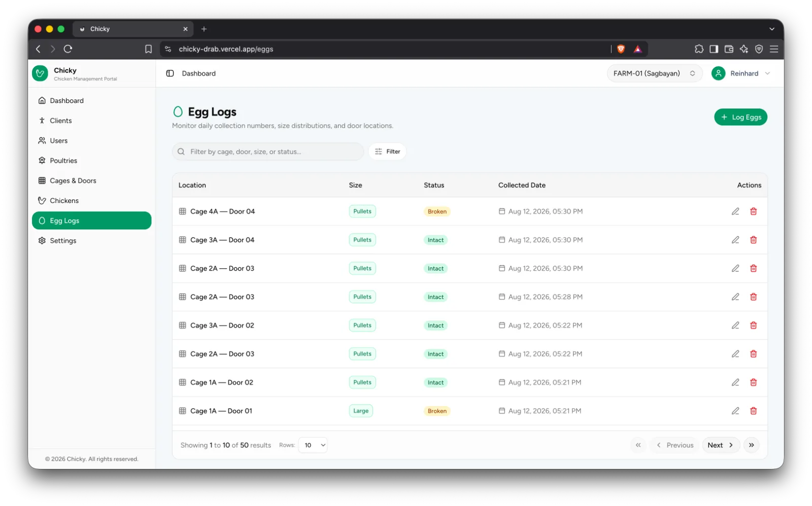Focus the filter search input field

tap(268, 152)
